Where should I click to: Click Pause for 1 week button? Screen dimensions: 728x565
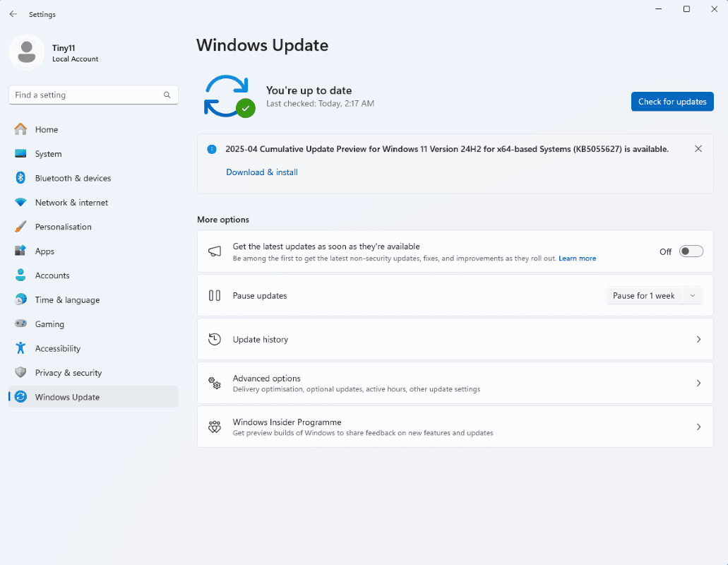(x=643, y=296)
